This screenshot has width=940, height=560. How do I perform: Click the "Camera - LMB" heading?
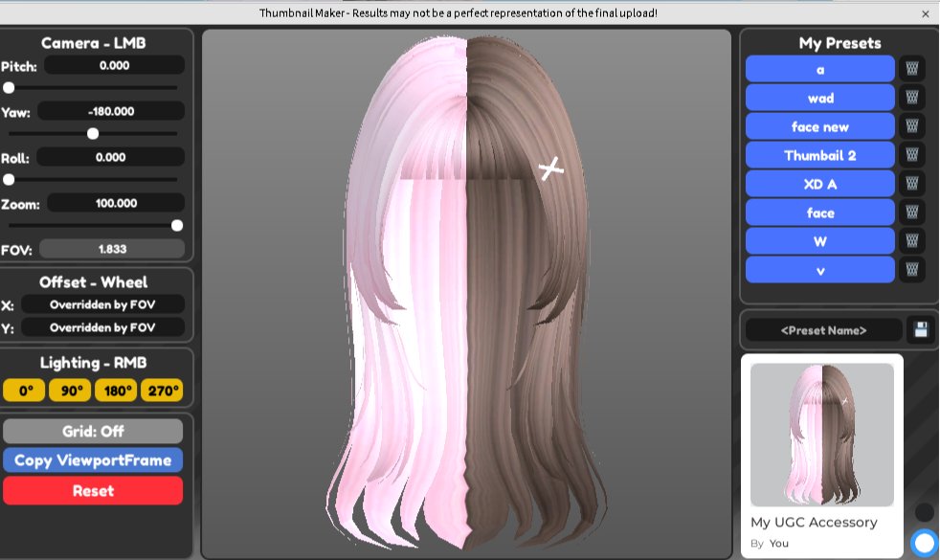pos(94,43)
